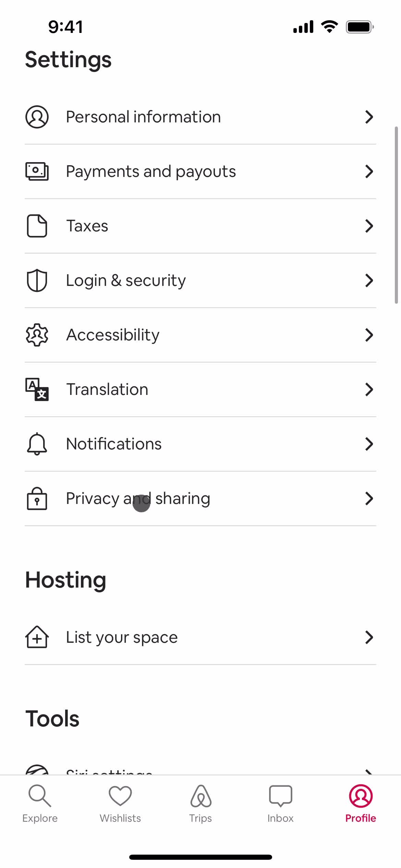Tap the Notifications bell icon
This screenshot has width=401, height=868.
(x=37, y=444)
